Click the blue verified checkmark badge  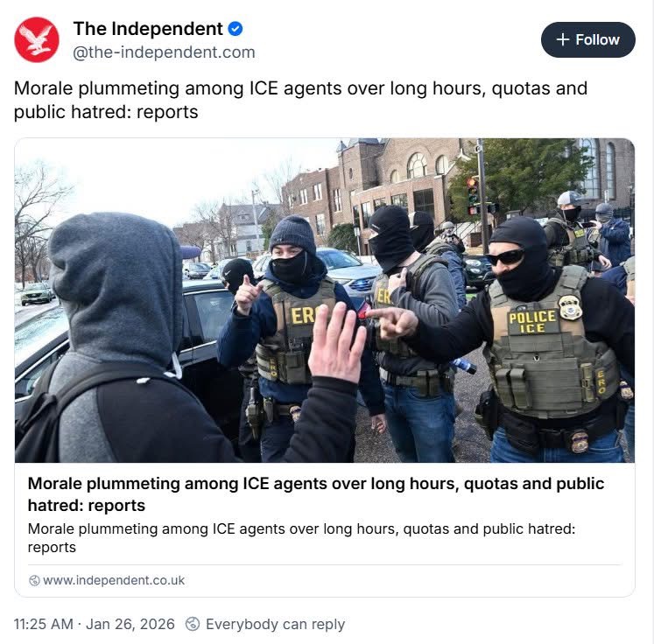click(x=236, y=29)
